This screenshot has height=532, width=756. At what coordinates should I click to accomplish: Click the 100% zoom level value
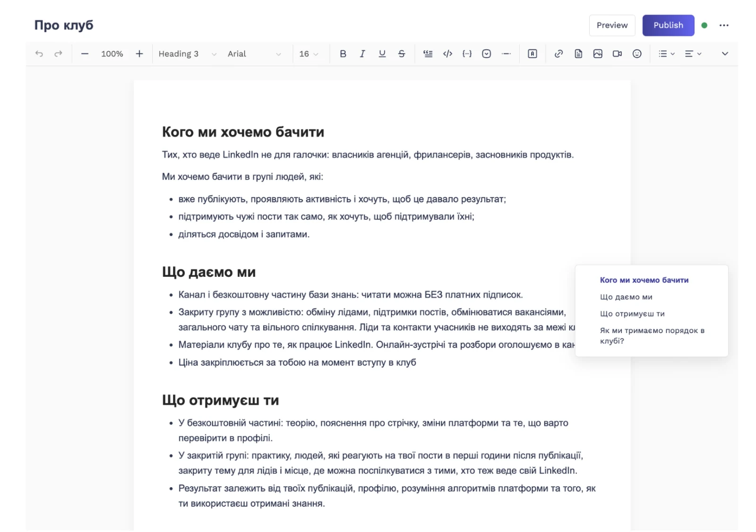point(112,54)
